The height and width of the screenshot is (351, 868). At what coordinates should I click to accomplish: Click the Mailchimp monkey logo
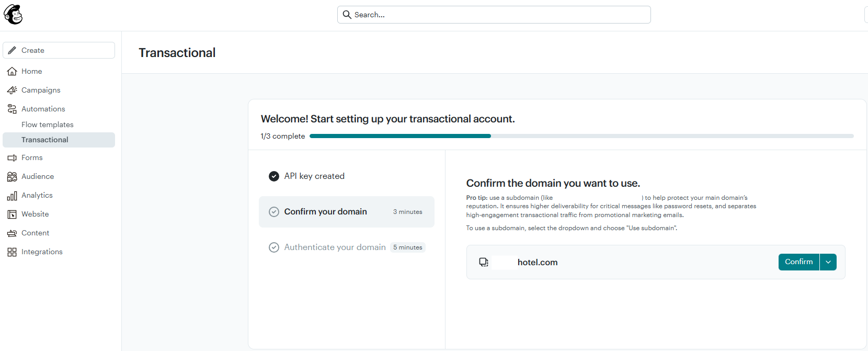13,15
